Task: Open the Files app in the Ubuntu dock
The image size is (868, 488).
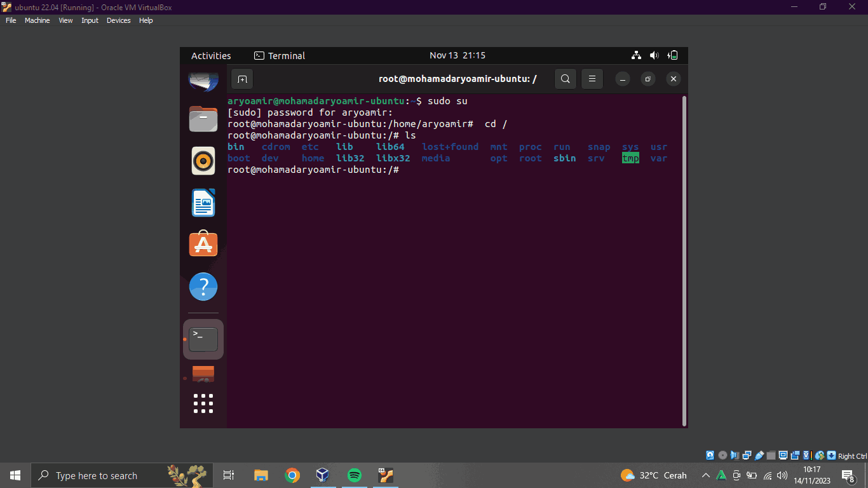Action: pyautogui.click(x=203, y=119)
